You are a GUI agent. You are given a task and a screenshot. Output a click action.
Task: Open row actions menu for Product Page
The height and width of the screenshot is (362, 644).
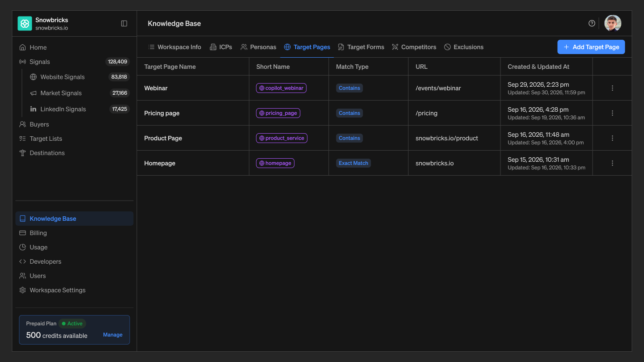pyautogui.click(x=612, y=138)
